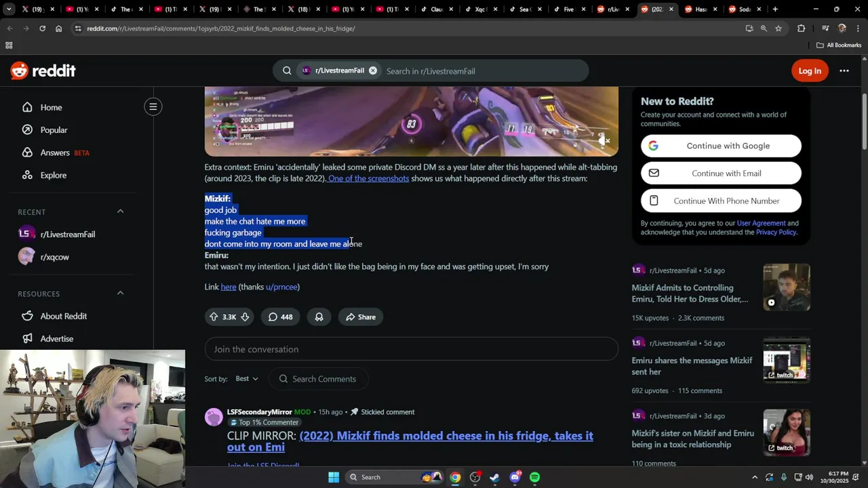Switch to the Has reddit tab
The height and width of the screenshot is (488, 868).
[x=701, y=9]
